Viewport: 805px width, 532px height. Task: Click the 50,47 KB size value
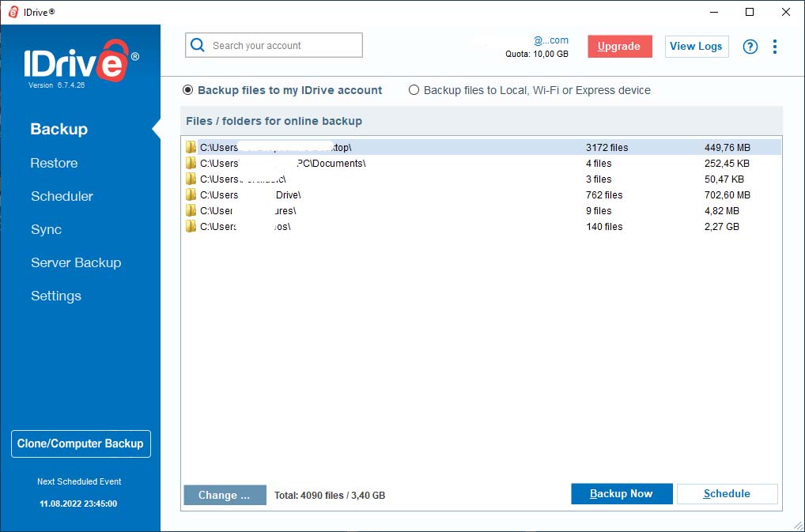[x=724, y=179]
